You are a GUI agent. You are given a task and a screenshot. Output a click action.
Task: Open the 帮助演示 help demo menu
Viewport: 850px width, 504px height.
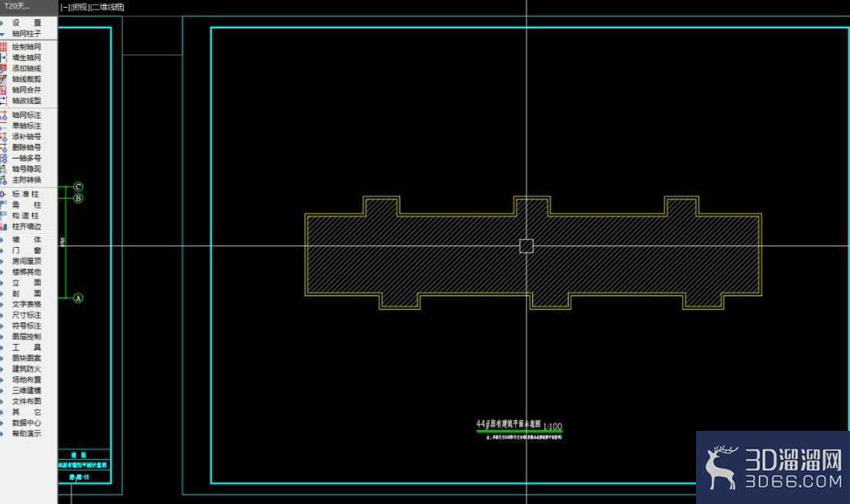[26, 433]
